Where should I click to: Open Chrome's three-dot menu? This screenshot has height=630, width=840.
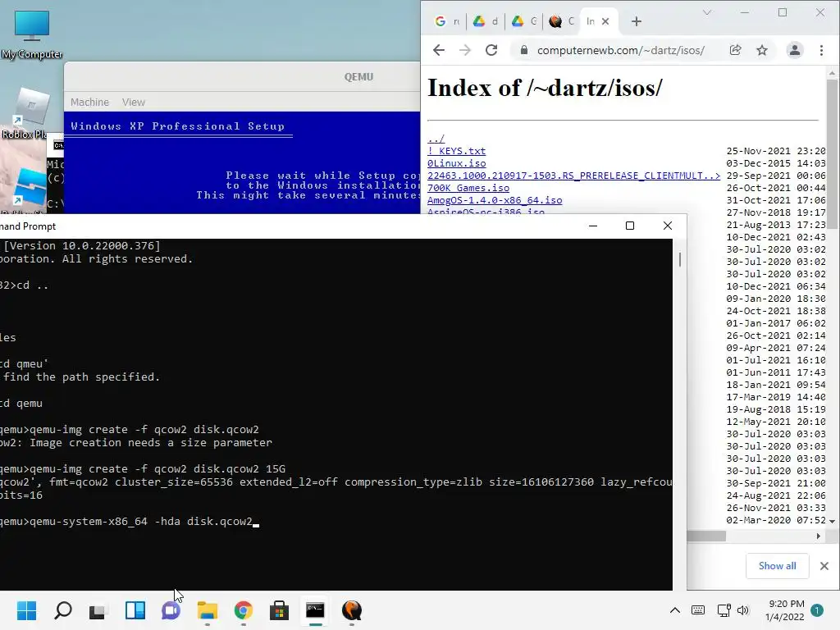[821, 50]
